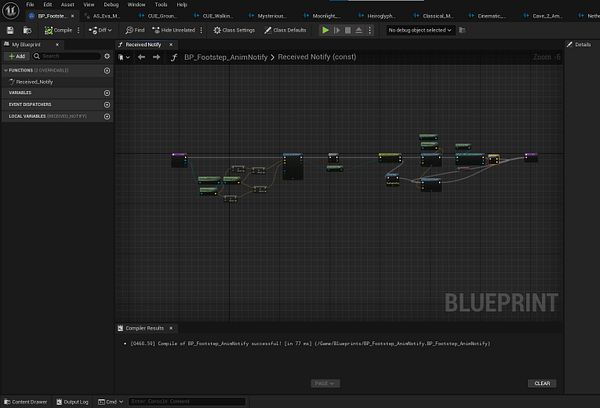This screenshot has width=600, height=408.
Task: Start Play with the green play button
Action: [325, 30]
